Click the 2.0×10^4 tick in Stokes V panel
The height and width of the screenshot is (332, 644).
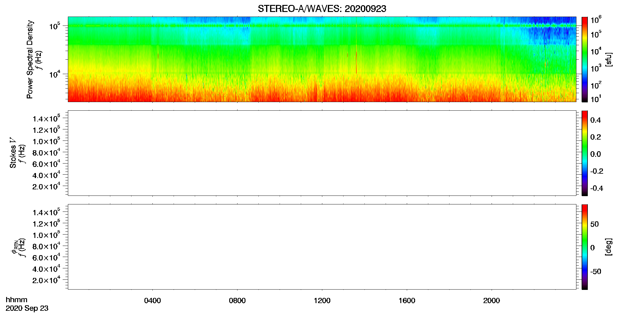46,186
